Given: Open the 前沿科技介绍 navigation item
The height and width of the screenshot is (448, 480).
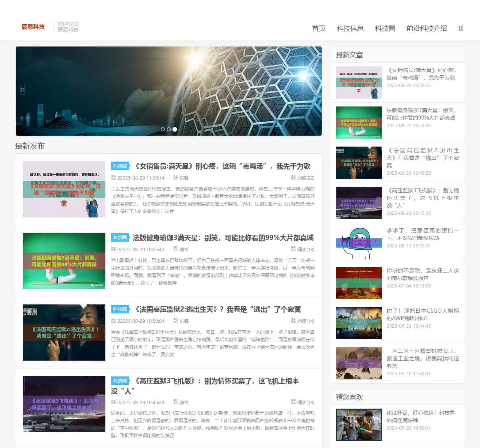Looking at the screenshot, I should (426, 28).
